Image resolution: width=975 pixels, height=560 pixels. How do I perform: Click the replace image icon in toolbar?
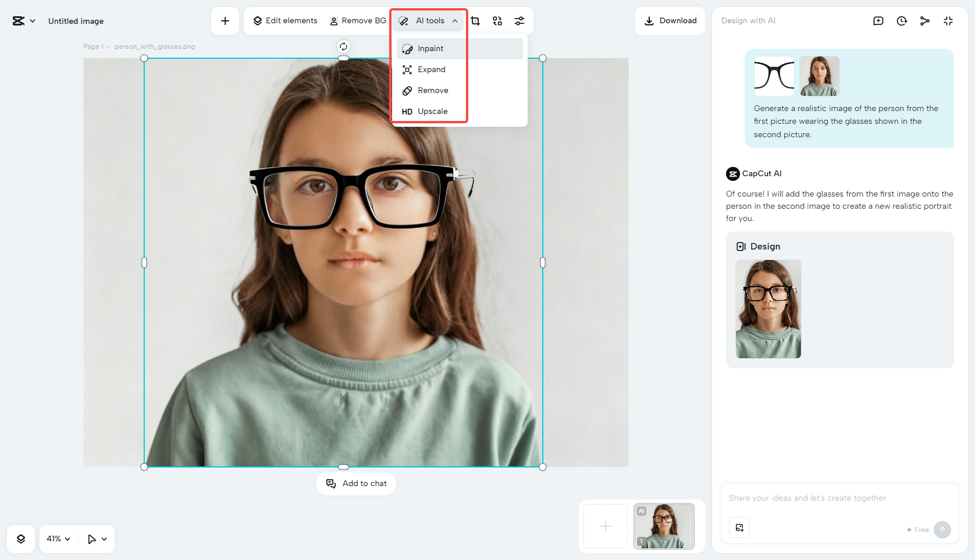497,21
